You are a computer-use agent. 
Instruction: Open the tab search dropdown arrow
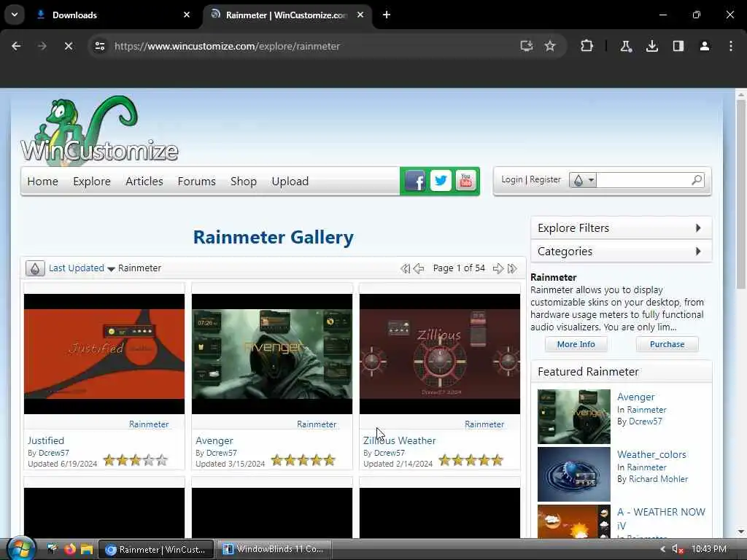(x=15, y=15)
